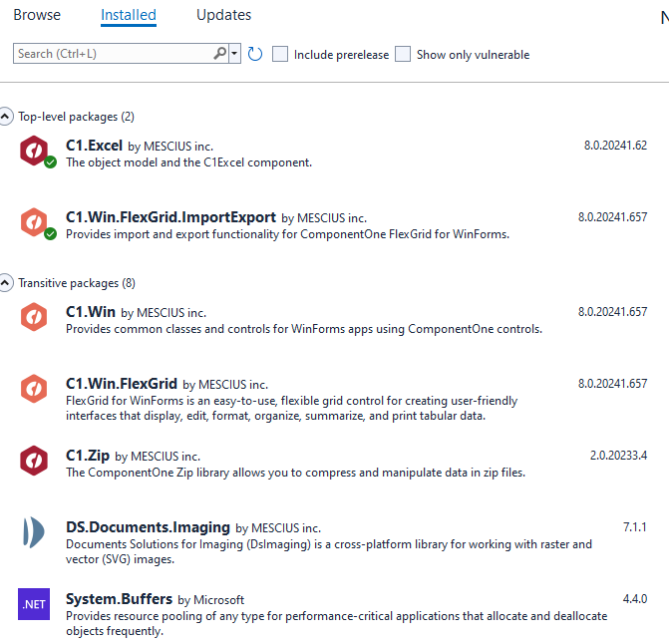669x644 pixels.
Task: Switch to the Updates tab
Action: 224,15
